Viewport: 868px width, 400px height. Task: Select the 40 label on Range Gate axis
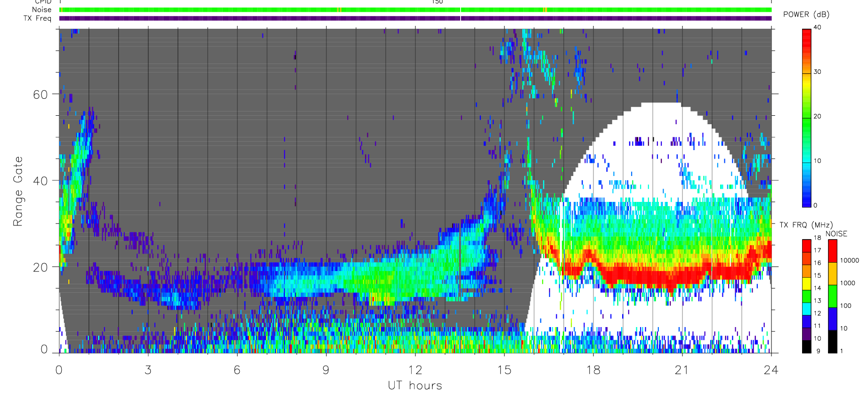(40, 181)
